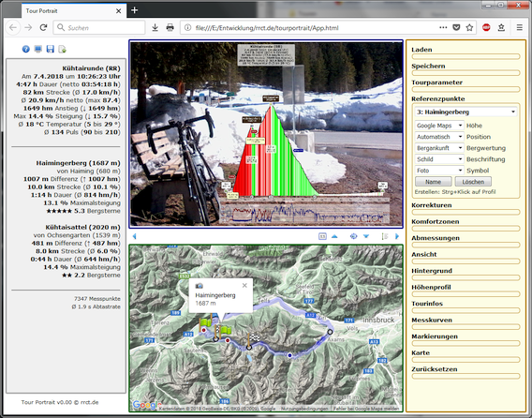Click 'Fehler bei Google Maps melden' link
Screen dimensions: 532x418
366,409
